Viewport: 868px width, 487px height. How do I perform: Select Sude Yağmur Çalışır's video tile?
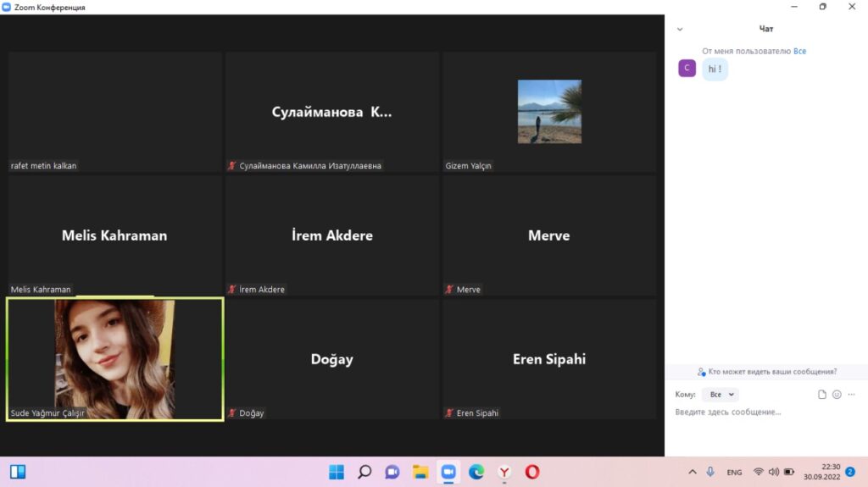coord(115,359)
